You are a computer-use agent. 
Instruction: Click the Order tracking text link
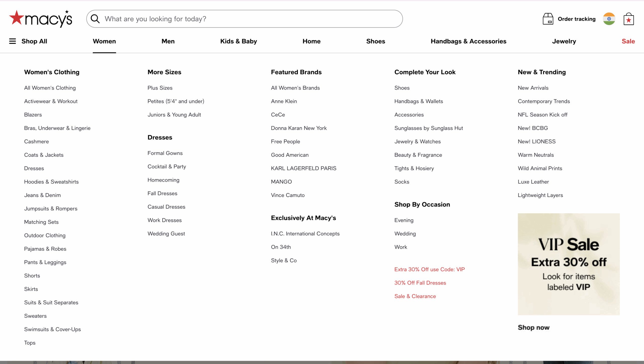pyautogui.click(x=577, y=19)
